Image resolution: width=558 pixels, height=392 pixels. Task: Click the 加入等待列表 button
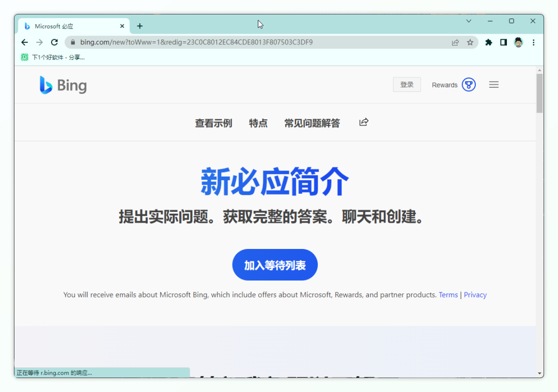coord(275,264)
